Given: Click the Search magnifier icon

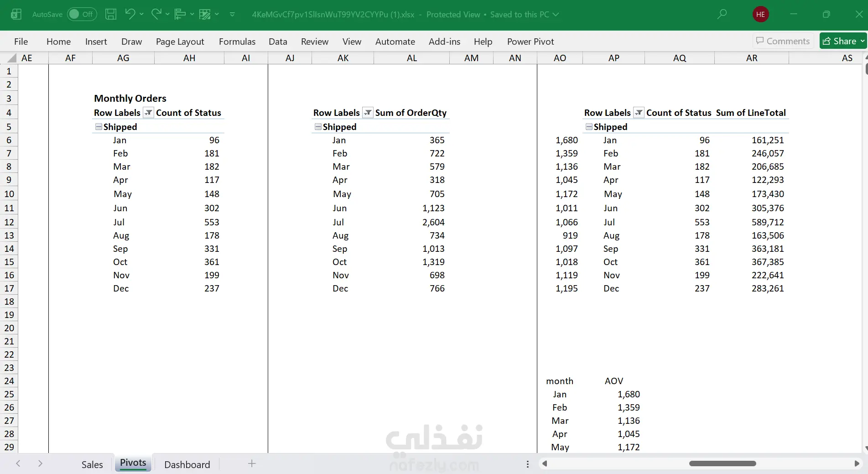Looking at the screenshot, I should pos(722,14).
